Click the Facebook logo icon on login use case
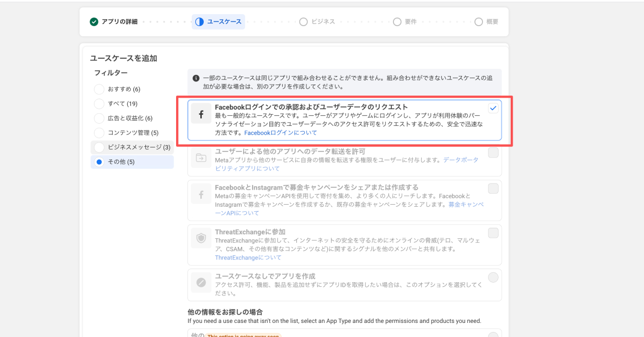 [x=201, y=114]
